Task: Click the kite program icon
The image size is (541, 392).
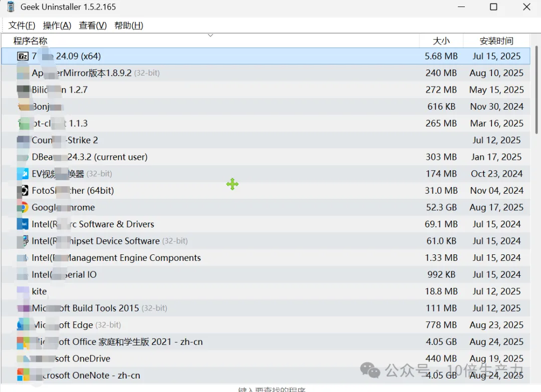Action: 23,291
